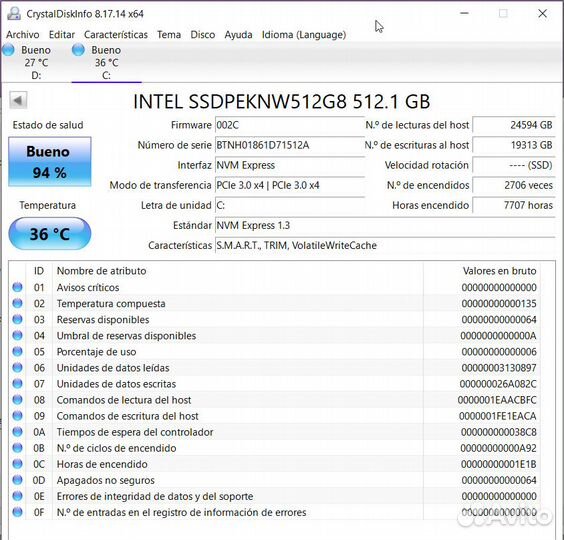Click raw value 000001FE1EACA
The height and width of the screenshot is (540, 564).
[497, 416]
